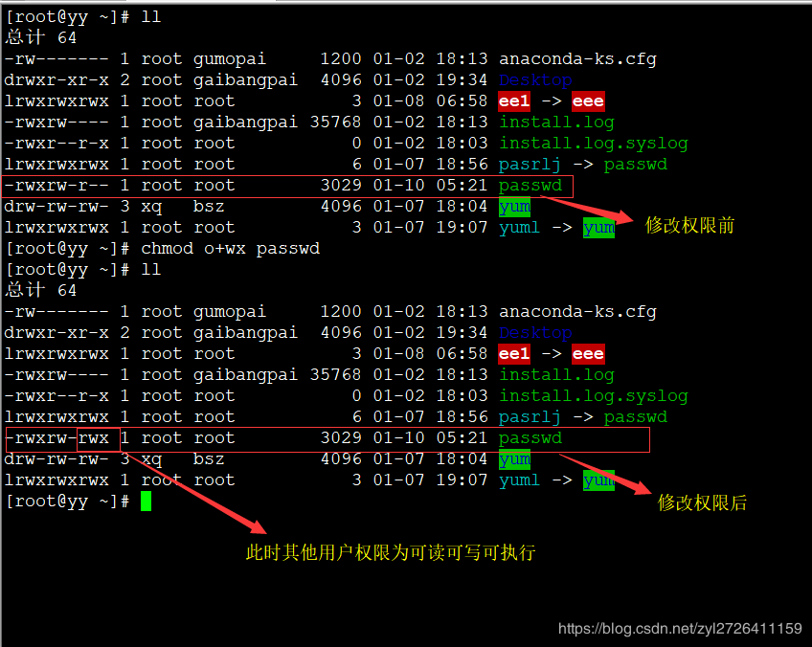Click red-highlighted "eee" target in second listing
Image resolution: width=812 pixels, height=647 pixels.
click(x=588, y=353)
